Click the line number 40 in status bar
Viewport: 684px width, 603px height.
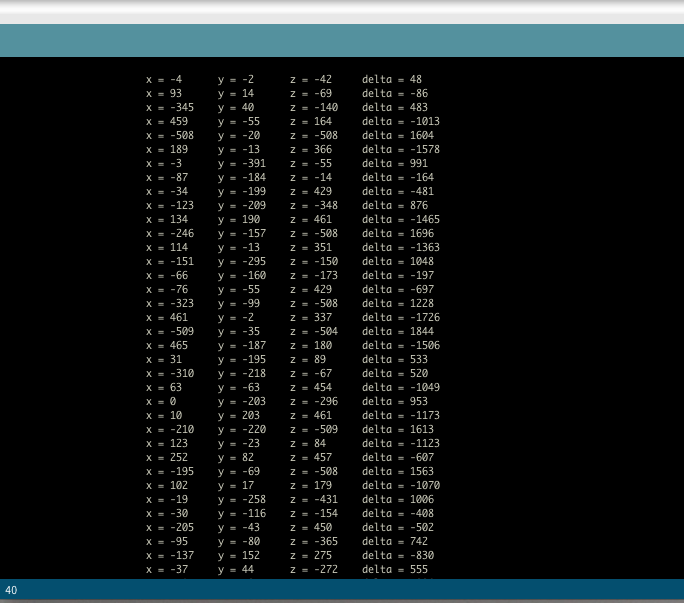click(11, 590)
